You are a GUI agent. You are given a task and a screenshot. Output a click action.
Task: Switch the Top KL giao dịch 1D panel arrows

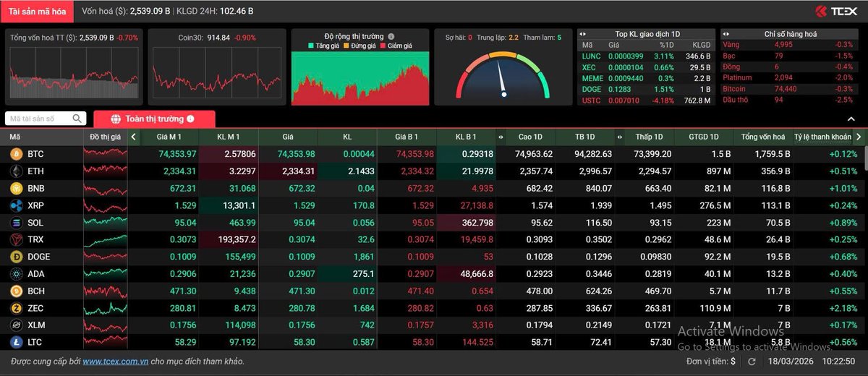pyautogui.click(x=584, y=33)
